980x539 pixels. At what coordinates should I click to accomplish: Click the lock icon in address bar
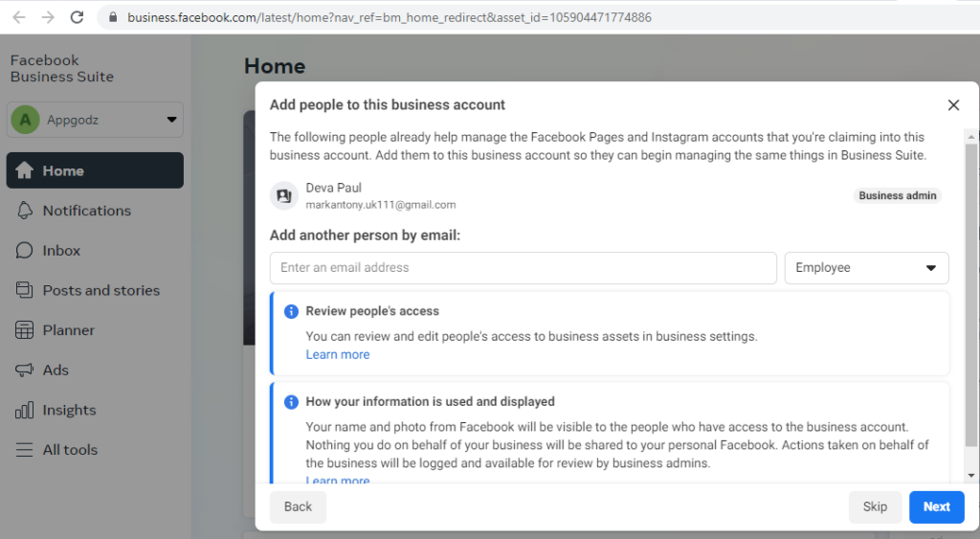tap(113, 17)
